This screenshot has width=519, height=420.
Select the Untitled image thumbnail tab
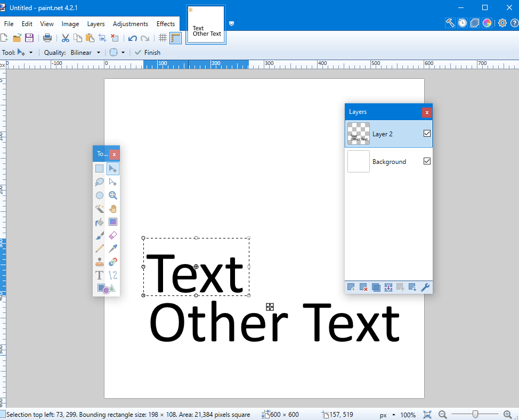(206, 24)
